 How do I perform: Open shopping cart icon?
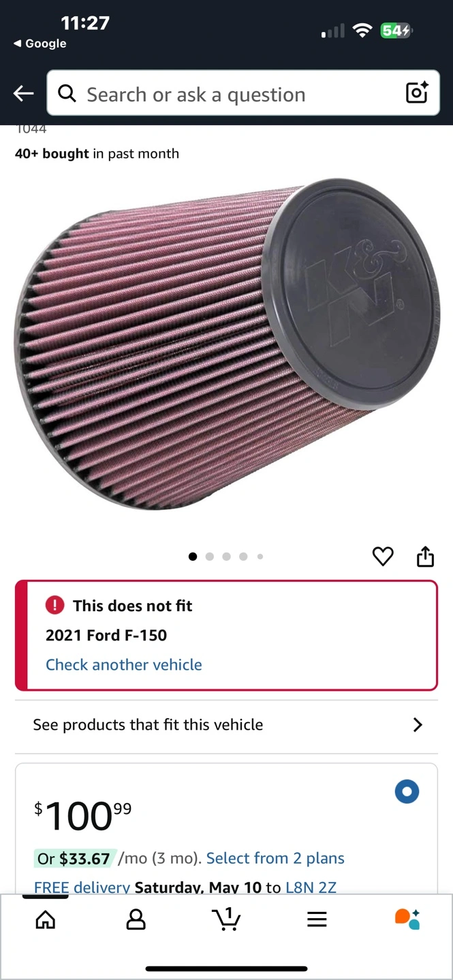(x=226, y=919)
